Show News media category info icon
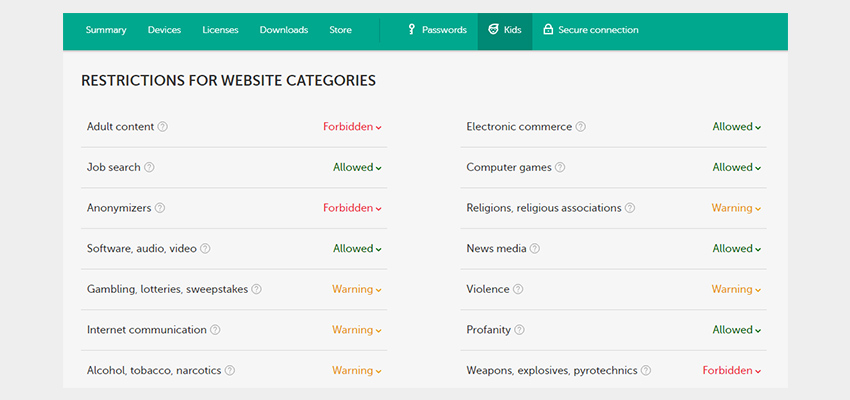 tap(535, 249)
